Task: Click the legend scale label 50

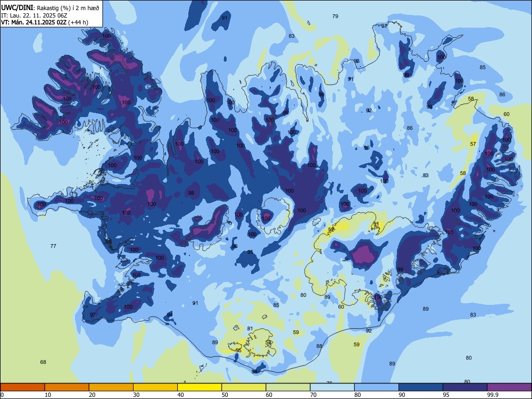Action: [225, 395]
